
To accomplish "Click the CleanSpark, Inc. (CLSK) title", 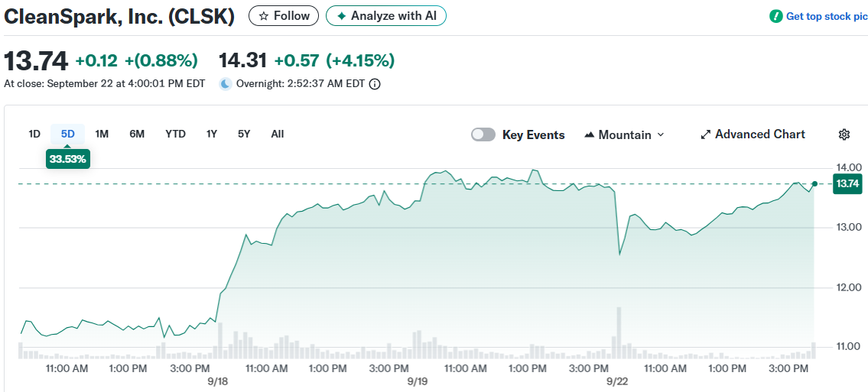I will point(119,17).
